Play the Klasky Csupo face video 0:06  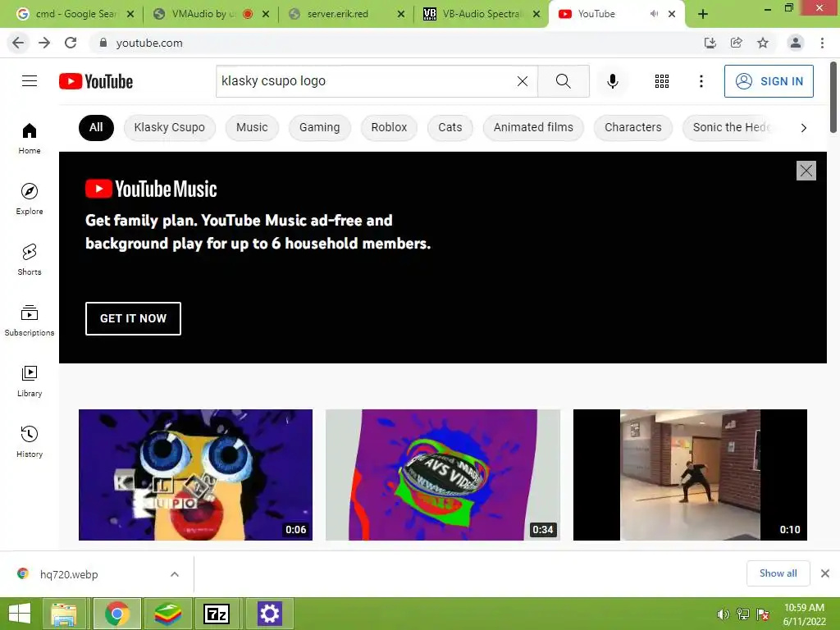point(195,475)
